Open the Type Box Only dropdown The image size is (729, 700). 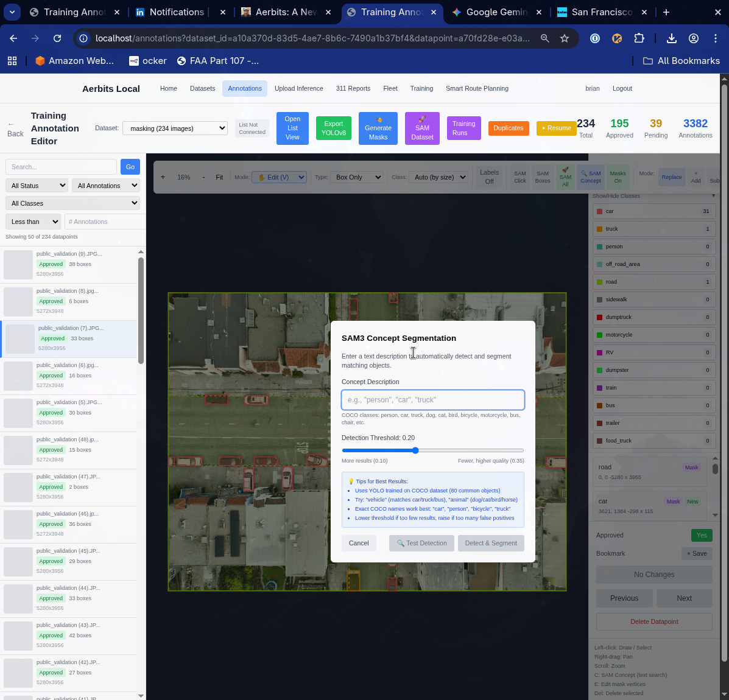coord(358,177)
